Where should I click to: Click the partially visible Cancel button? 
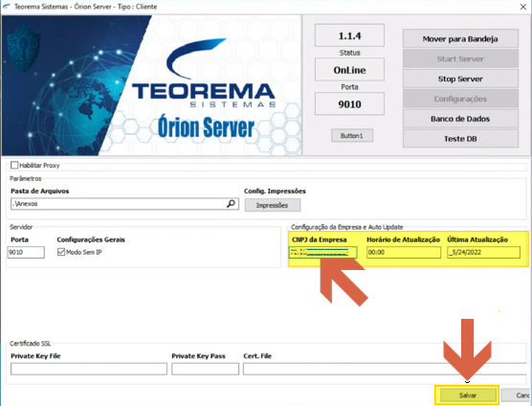click(516, 395)
